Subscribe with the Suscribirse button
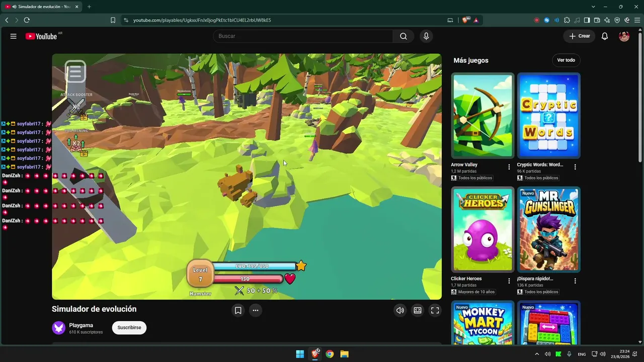 click(x=129, y=328)
